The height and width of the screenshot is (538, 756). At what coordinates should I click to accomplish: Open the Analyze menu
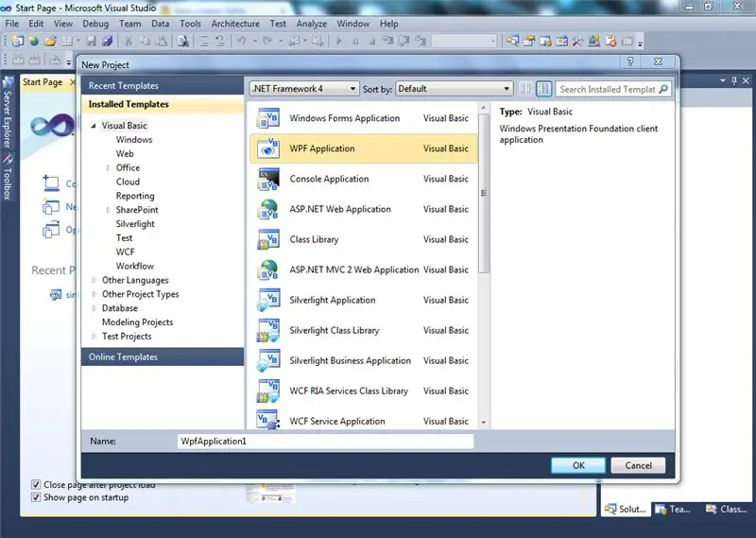(x=312, y=24)
